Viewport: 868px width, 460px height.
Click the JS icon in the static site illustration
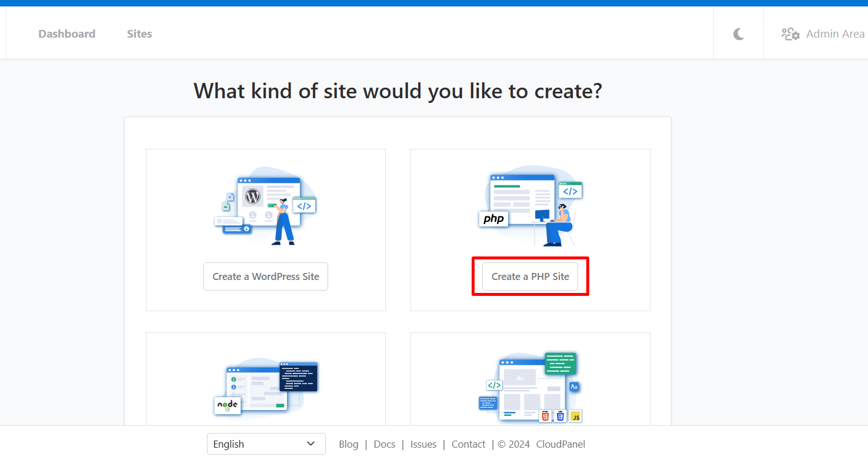576,416
